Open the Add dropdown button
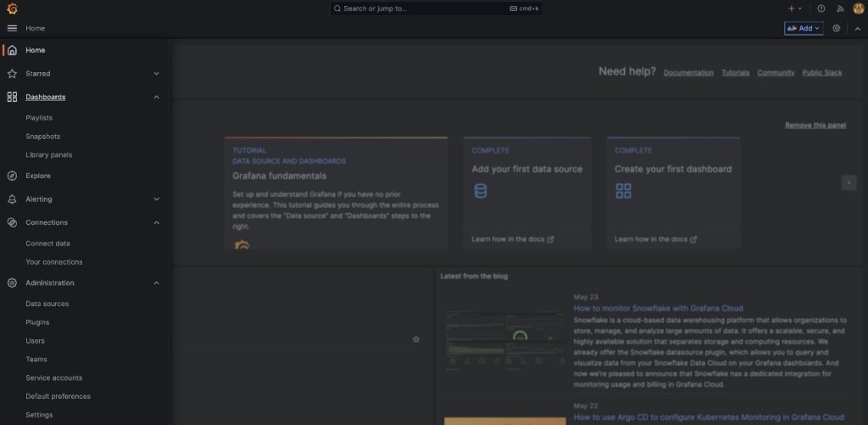Viewport: 868px width, 425px height. coord(804,28)
